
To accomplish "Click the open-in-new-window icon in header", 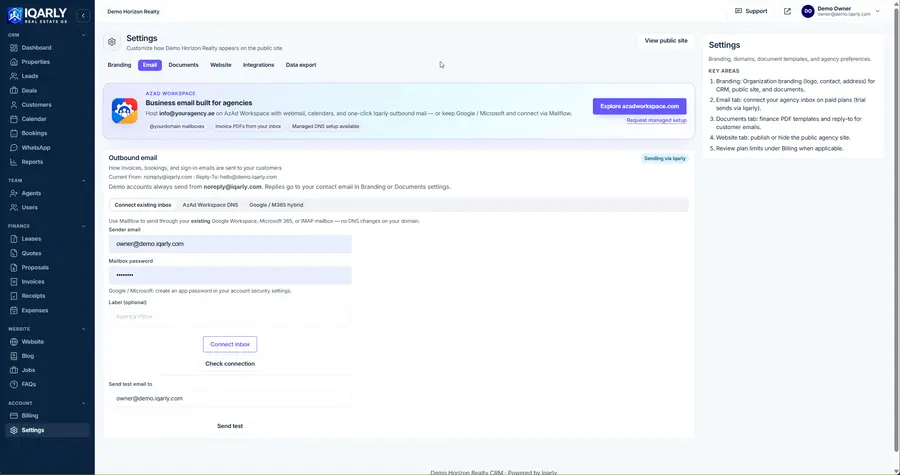I will click(x=787, y=11).
